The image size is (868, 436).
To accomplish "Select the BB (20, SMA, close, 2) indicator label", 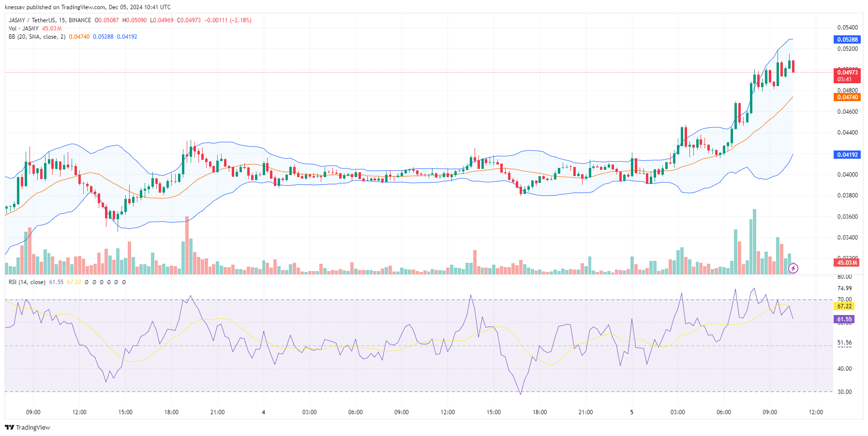I will coord(37,37).
